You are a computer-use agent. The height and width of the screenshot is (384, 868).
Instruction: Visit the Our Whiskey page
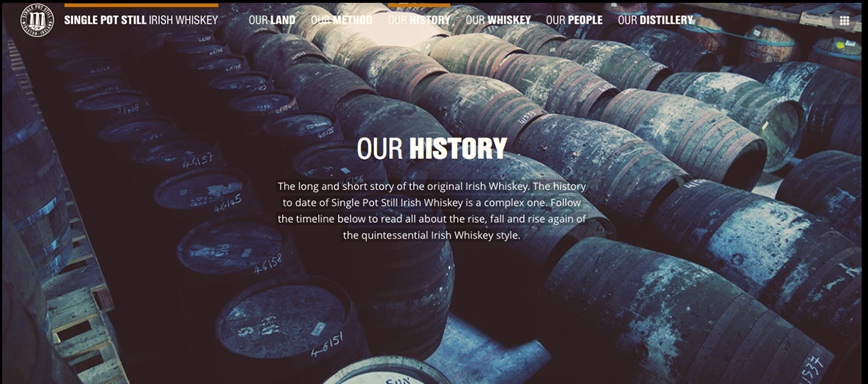(498, 20)
